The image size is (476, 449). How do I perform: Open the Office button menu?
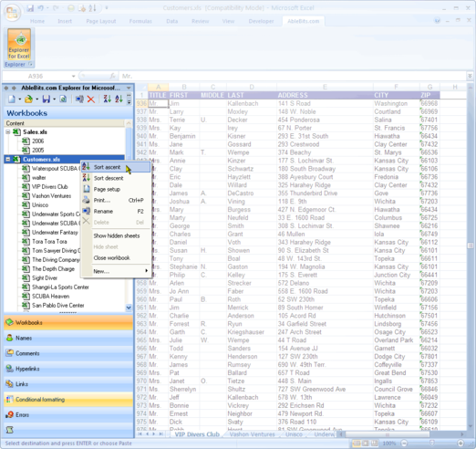12,12
